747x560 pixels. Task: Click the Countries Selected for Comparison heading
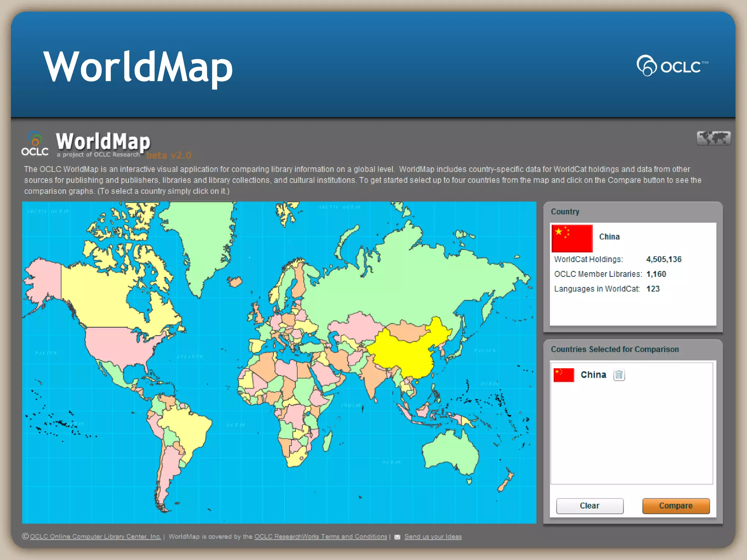(x=615, y=349)
